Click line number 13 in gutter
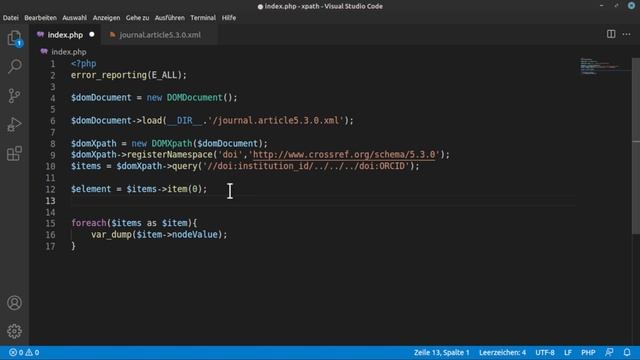 point(50,200)
